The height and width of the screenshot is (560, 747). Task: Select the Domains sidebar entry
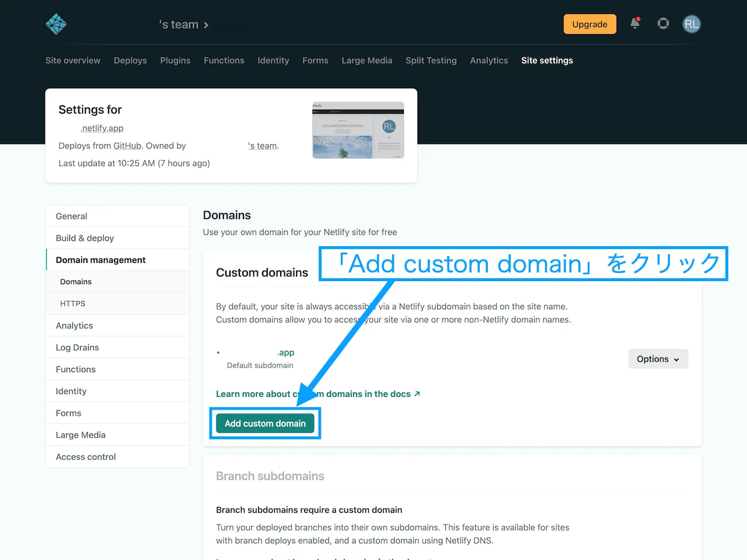click(x=76, y=281)
